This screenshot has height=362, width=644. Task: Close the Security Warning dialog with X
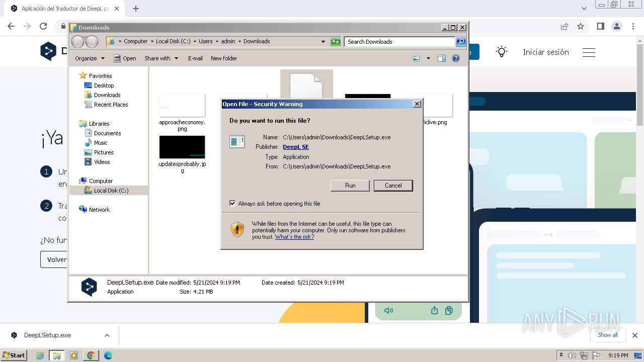click(417, 104)
